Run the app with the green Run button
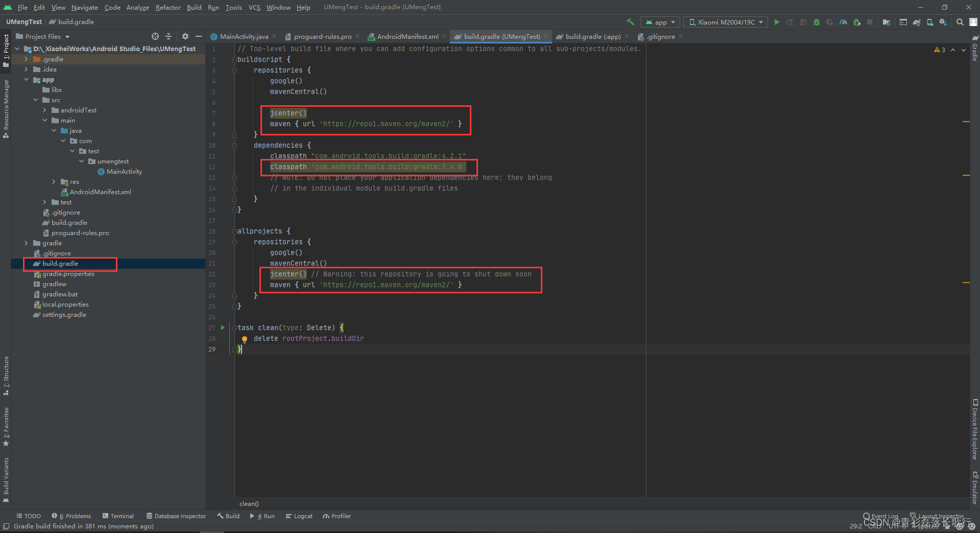980x533 pixels. (777, 22)
